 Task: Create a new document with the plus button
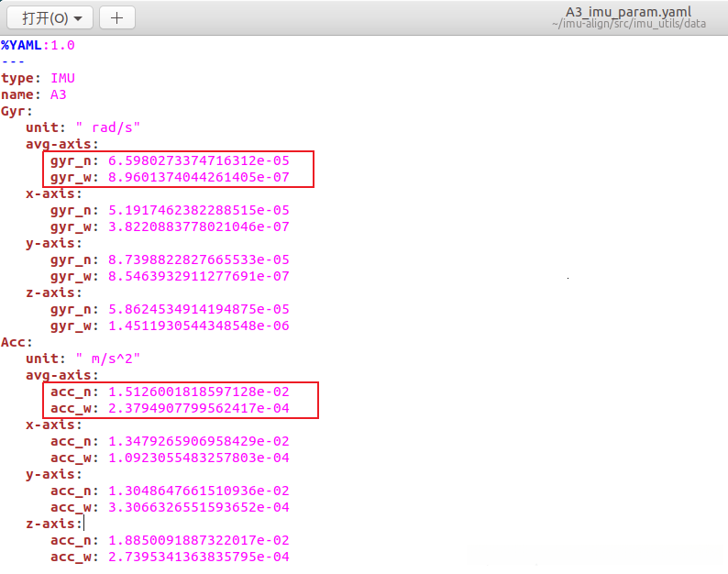(117, 18)
